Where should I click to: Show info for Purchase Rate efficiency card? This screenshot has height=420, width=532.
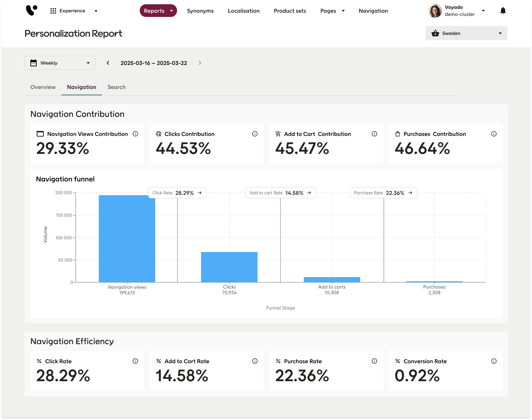[374, 361]
